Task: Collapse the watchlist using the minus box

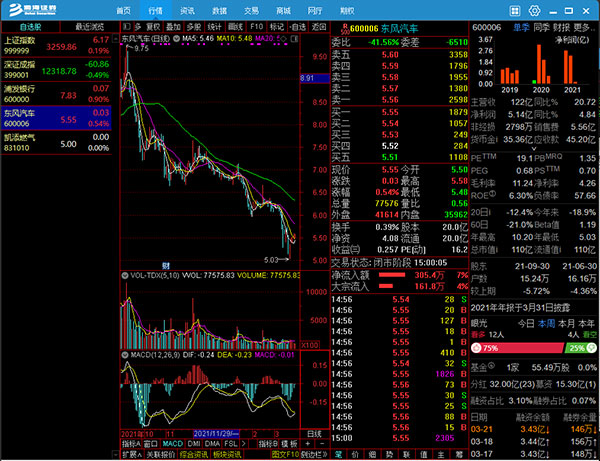Action: tap(115, 39)
